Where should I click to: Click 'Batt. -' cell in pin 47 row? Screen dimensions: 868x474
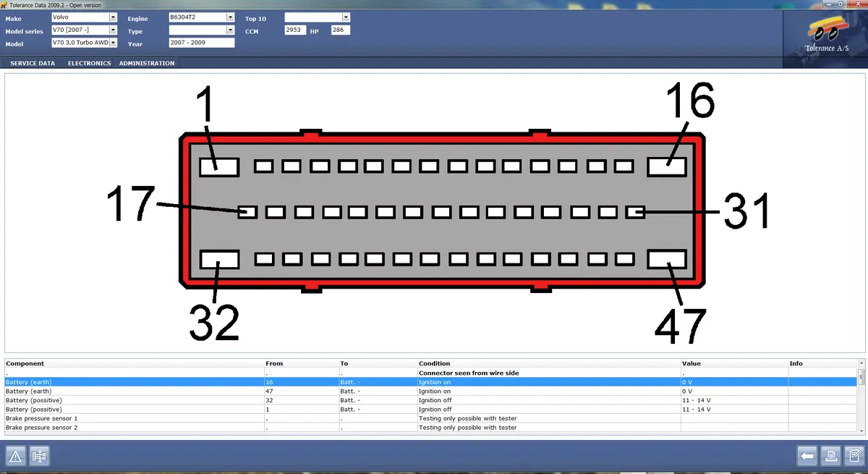[378, 391]
